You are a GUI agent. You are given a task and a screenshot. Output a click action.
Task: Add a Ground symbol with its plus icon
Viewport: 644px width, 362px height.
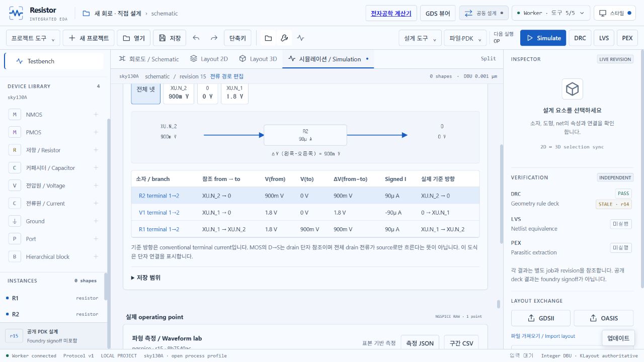tap(96, 221)
